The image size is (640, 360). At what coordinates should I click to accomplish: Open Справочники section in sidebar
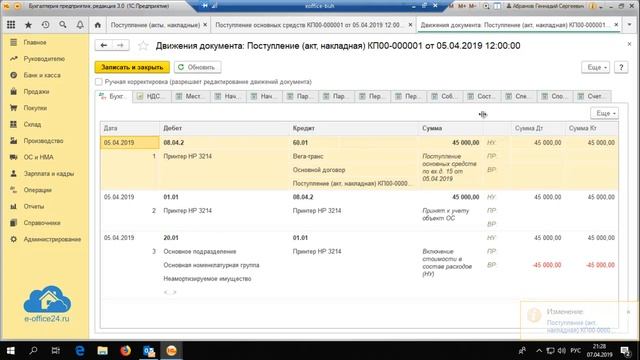pyautogui.click(x=42, y=223)
